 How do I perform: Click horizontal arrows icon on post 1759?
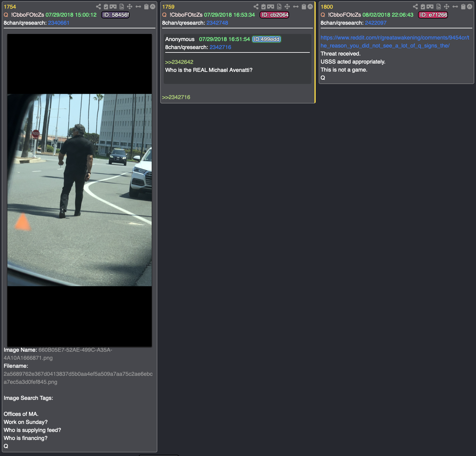pyautogui.click(x=296, y=6)
